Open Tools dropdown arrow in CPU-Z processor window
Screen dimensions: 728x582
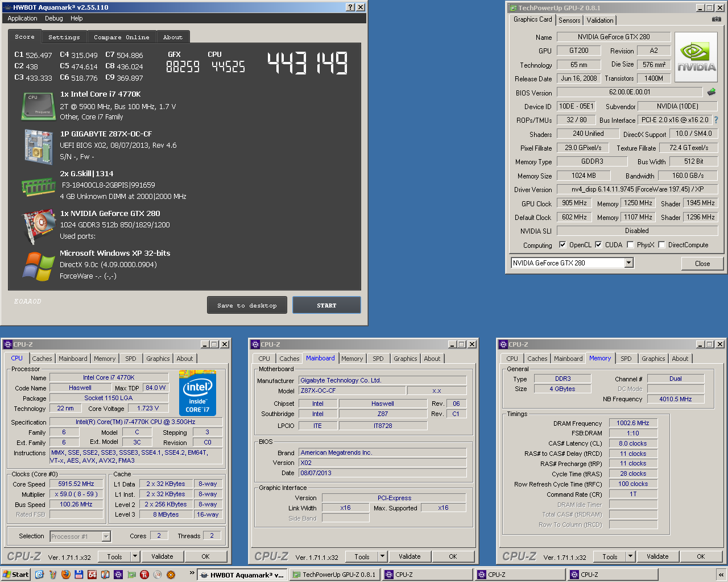pos(135,556)
